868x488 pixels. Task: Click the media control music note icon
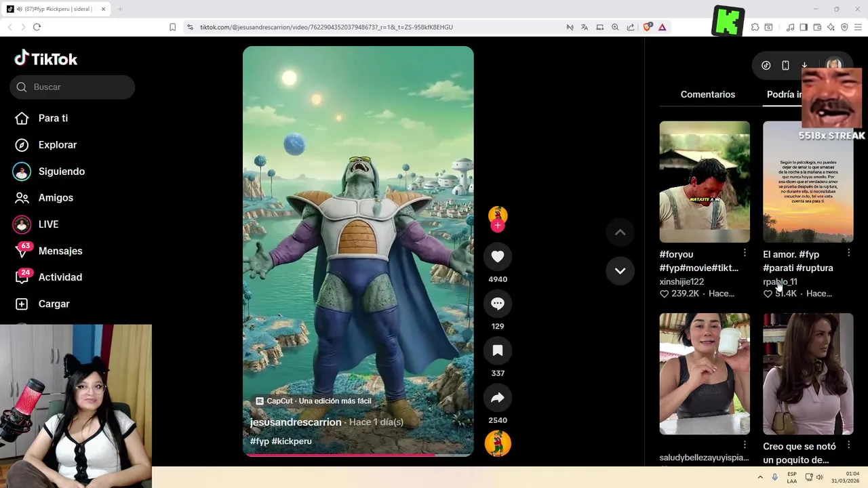pos(790,27)
